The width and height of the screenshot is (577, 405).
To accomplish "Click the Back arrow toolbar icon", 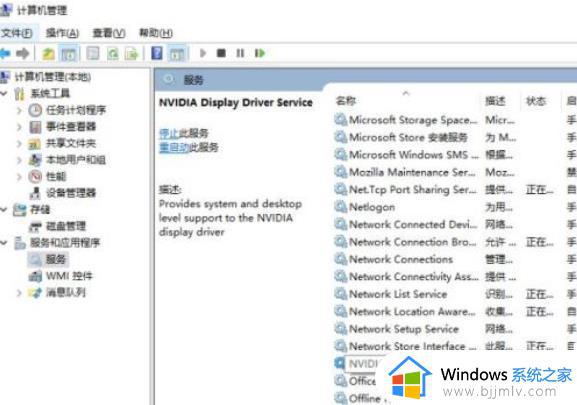I will point(5,53).
